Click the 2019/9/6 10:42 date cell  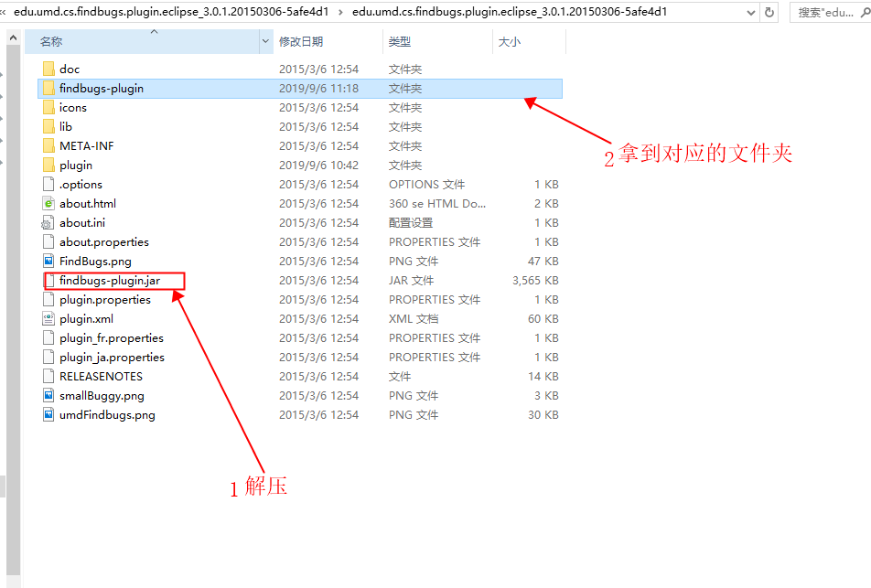pos(318,165)
